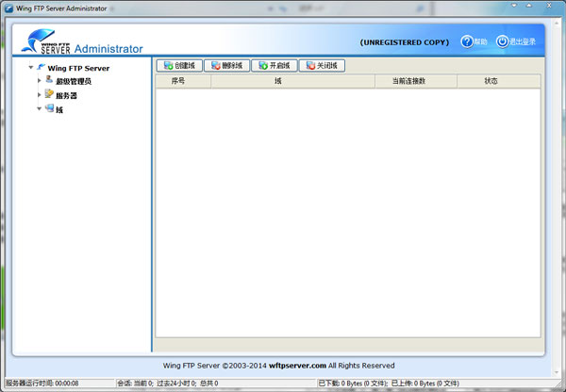Expand the 超级管理员 tree node
The height and width of the screenshot is (392, 566).
(40, 80)
